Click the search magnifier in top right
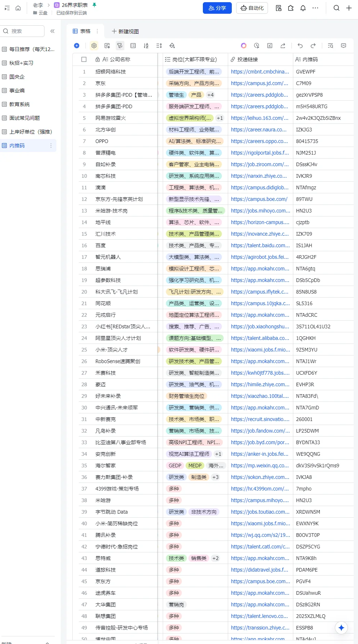This screenshot has width=358, height=644. click(336, 8)
